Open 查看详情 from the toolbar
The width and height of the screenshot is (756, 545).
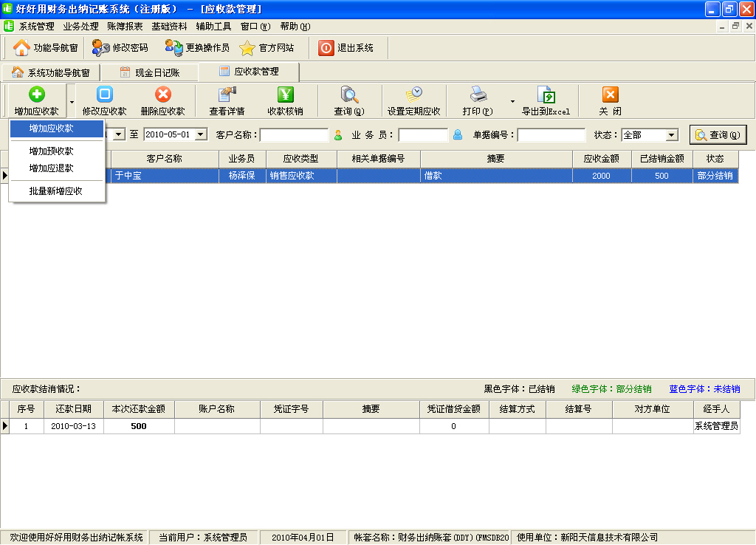[227, 95]
